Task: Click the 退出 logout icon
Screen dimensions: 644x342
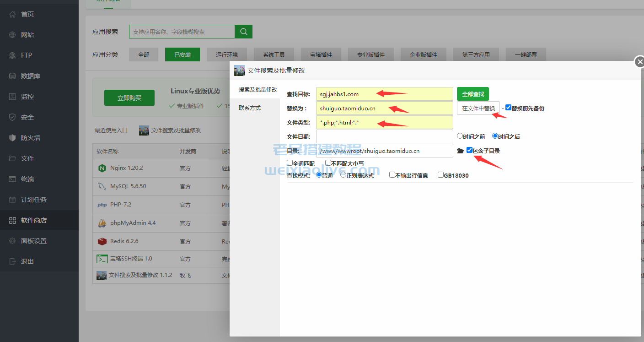Action: (x=13, y=261)
